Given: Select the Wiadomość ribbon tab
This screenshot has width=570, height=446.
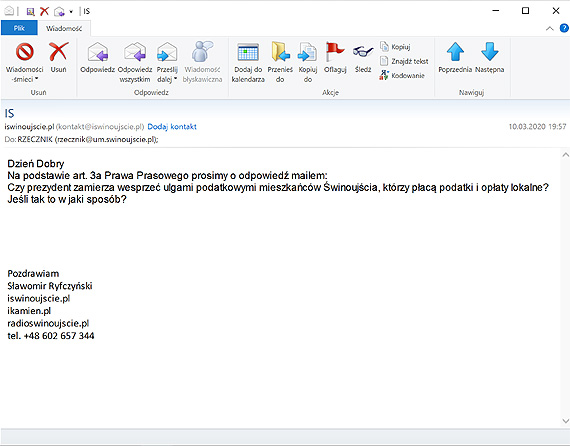Looking at the screenshot, I should 64,28.
